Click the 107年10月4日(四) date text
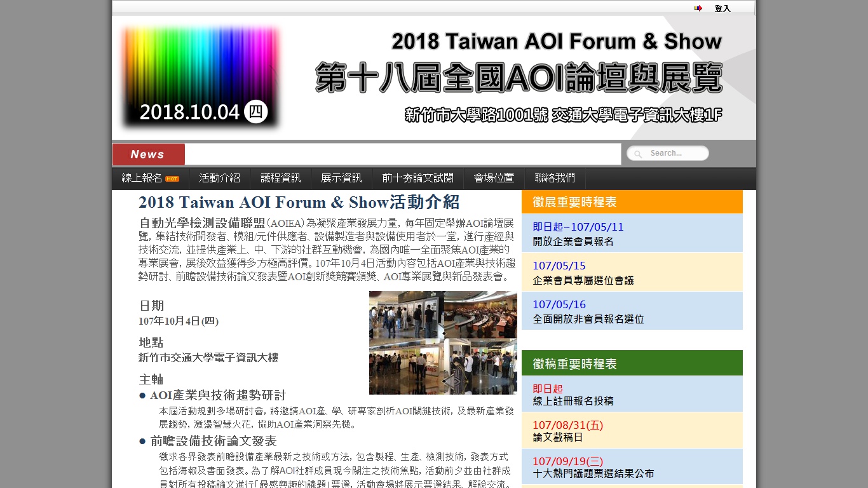 (x=179, y=321)
